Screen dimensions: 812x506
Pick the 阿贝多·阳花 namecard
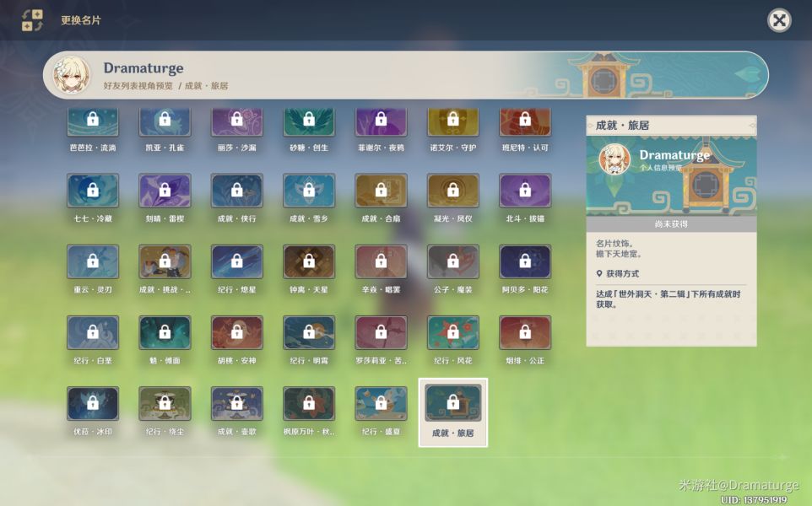pyautogui.click(x=524, y=261)
